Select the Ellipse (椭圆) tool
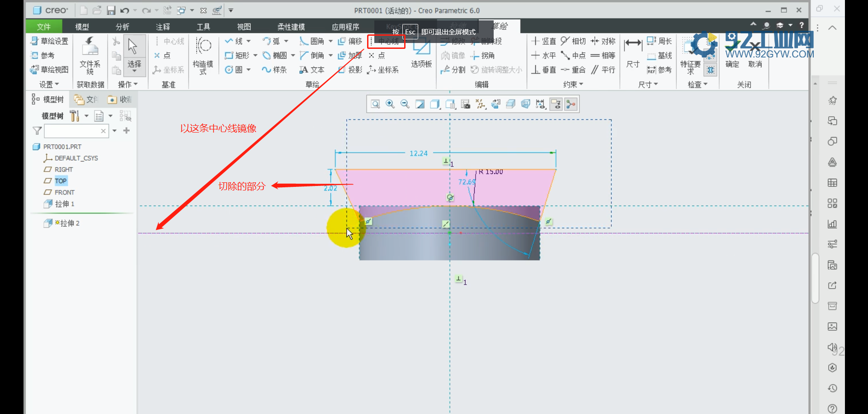Image resolution: width=868 pixels, height=414 pixels. (275, 55)
